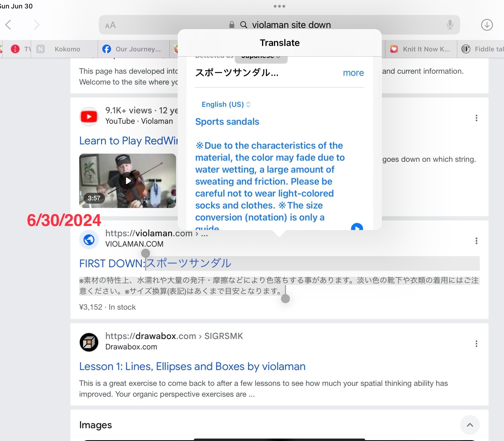
Task: Click the Facebook icon on Our Journey tab
Action: (x=107, y=49)
